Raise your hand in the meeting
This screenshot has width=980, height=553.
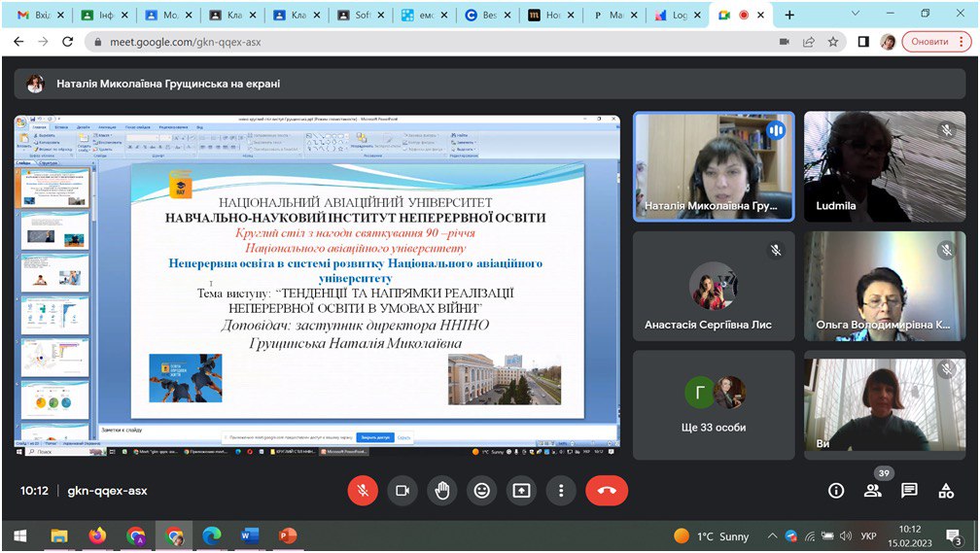point(441,491)
